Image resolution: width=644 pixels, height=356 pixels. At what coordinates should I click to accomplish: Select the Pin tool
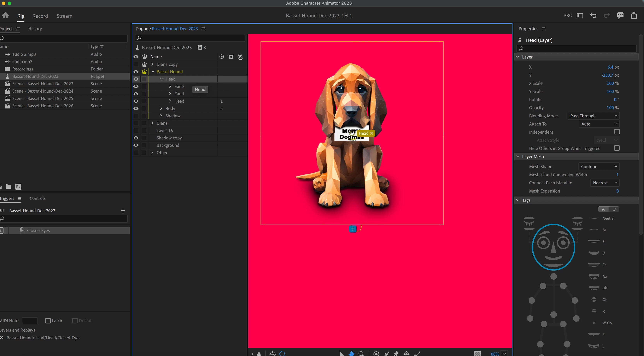[x=396, y=353]
